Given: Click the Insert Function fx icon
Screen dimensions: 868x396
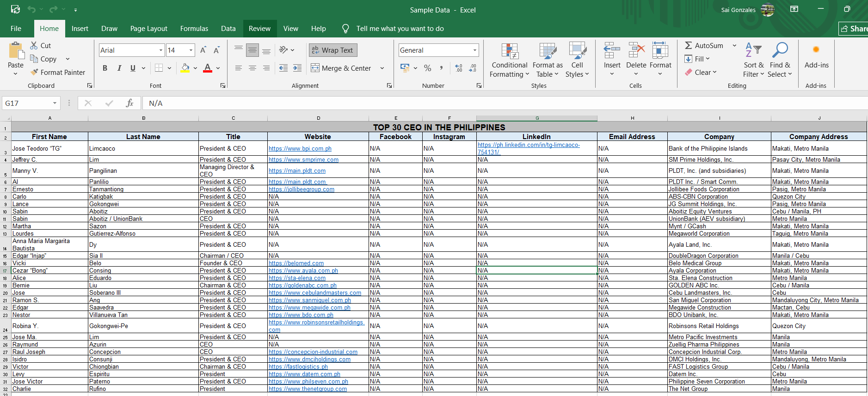Looking at the screenshot, I should tap(129, 103).
